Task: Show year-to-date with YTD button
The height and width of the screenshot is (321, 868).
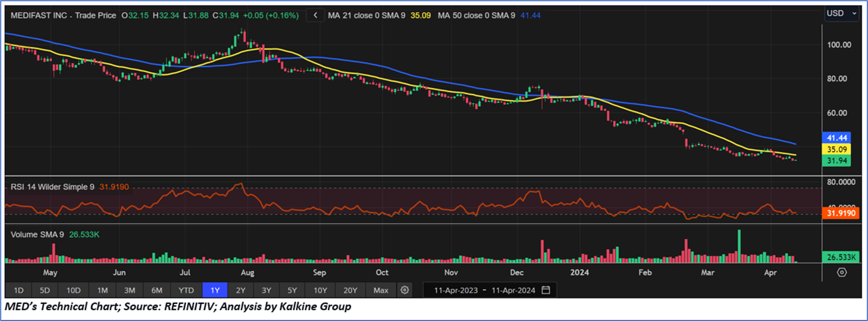Action: click(186, 290)
